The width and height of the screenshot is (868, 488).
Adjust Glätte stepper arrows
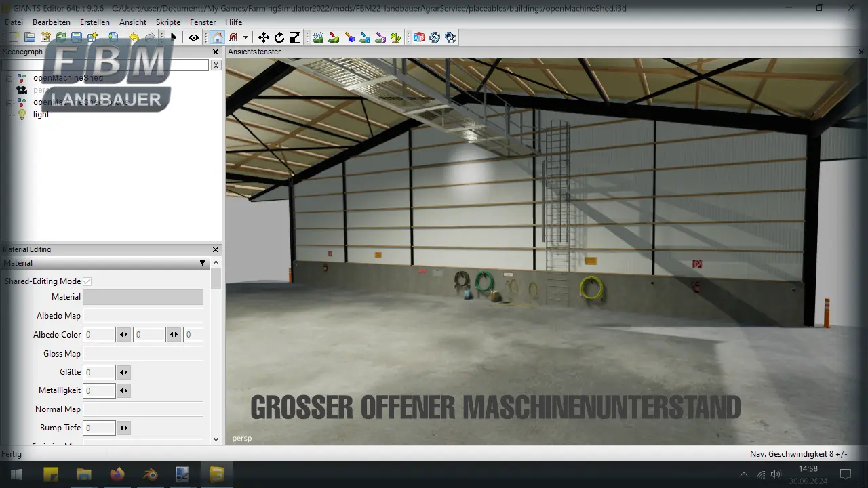pyautogui.click(x=123, y=372)
